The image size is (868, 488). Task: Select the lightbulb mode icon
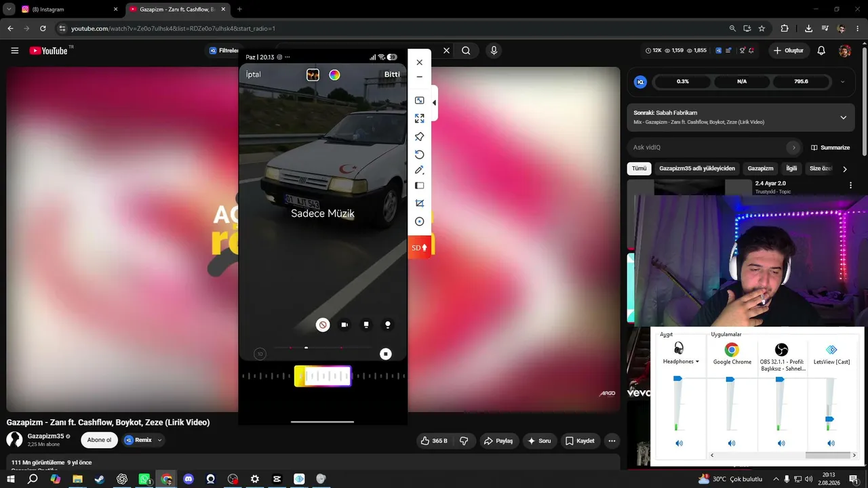click(x=388, y=325)
